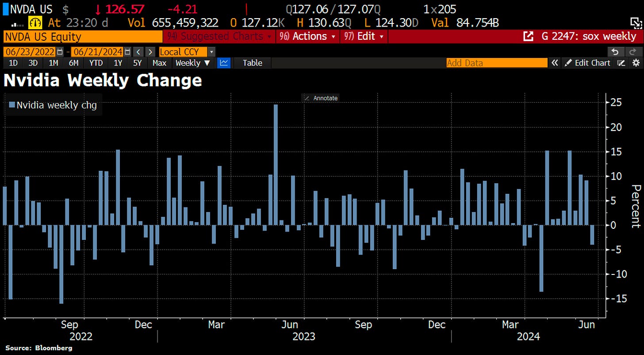This screenshot has width=644, height=355.
Task: Shift date range forward with right arrow
Action: (150, 51)
